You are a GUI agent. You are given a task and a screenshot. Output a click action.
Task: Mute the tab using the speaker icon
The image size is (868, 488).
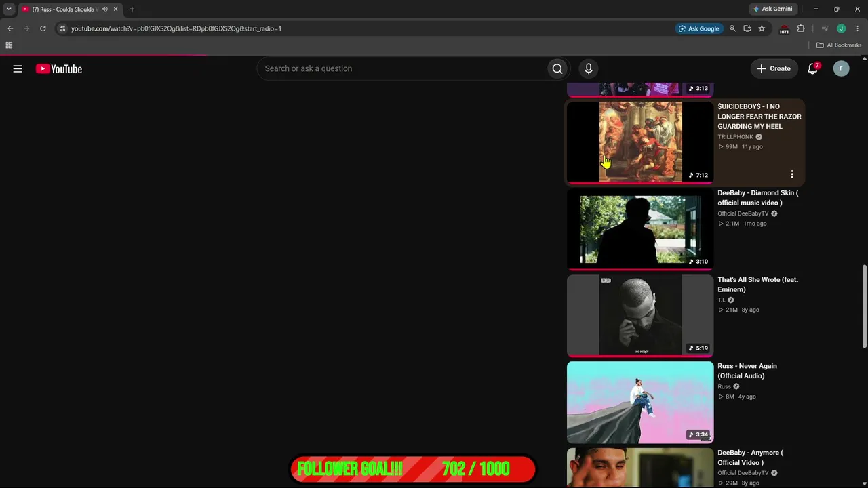[x=104, y=9]
